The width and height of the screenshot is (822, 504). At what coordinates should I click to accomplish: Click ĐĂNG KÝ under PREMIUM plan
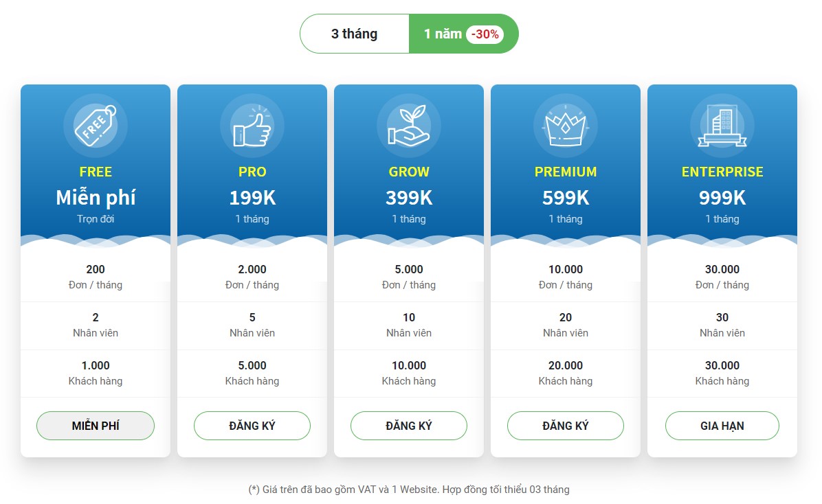[566, 426]
